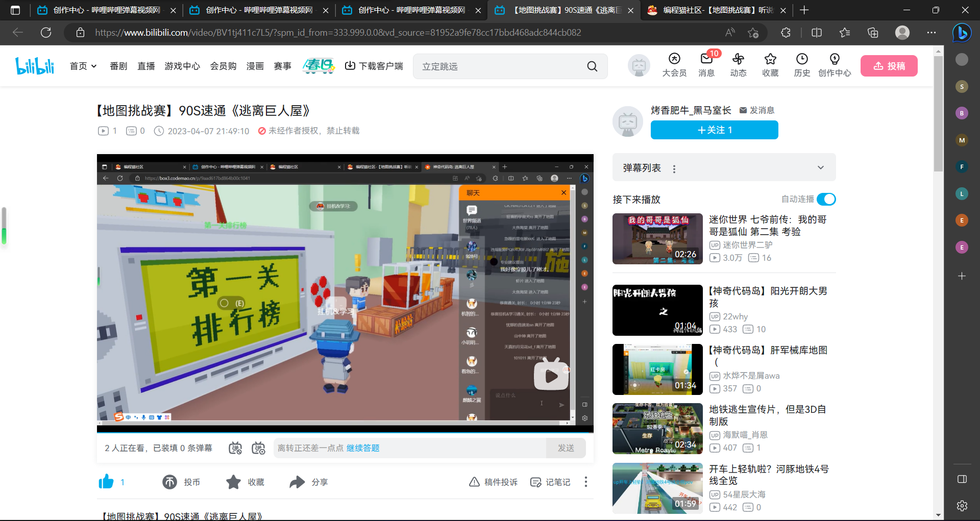Click the 投稿 upload button
The width and height of the screenshot is (980, 521).
click(889, 66)
